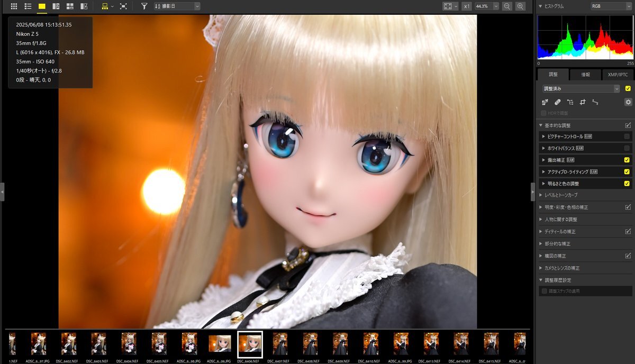635x364 pixels.
Task: Disable the アクティブD-ライティング checkbox
Action: point(627,171)
